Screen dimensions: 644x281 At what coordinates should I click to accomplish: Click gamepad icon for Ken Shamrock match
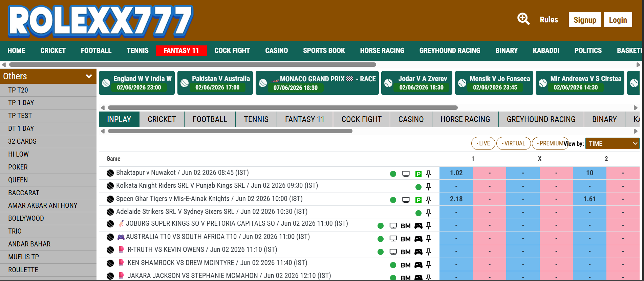click(418, 265)
